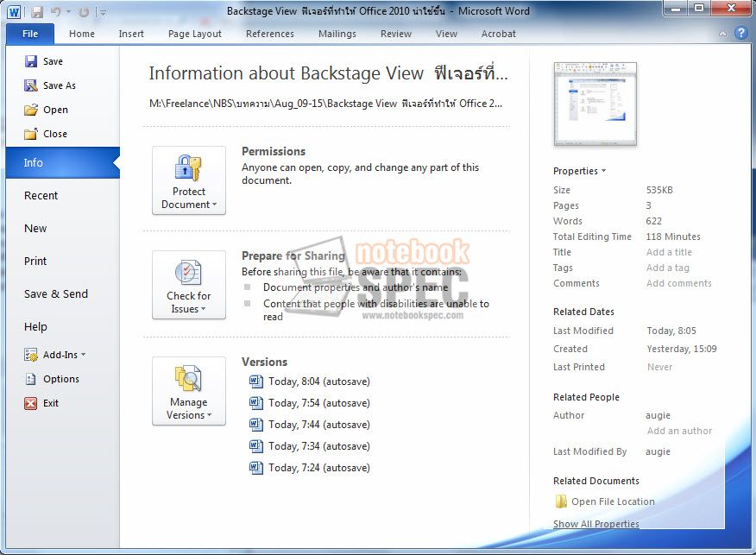Select the Check for Issues tool
The image size is (756, 555).
tap(189, 285)
